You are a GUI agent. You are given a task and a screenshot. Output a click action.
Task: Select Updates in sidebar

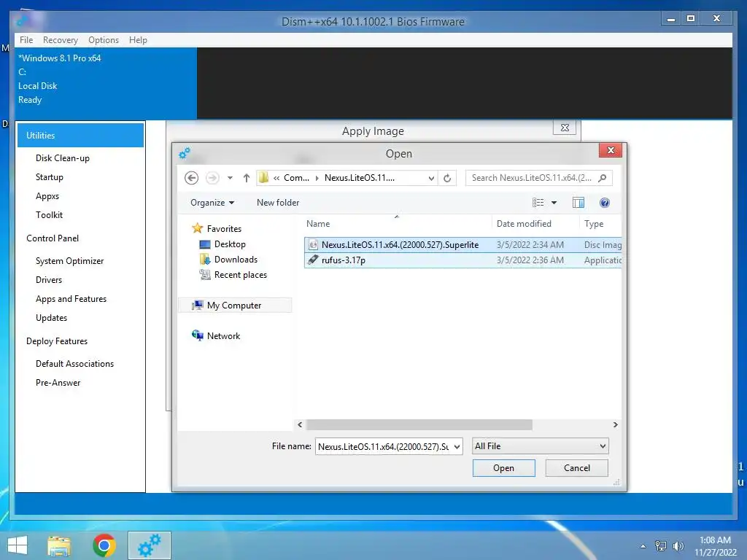point(52,318)
